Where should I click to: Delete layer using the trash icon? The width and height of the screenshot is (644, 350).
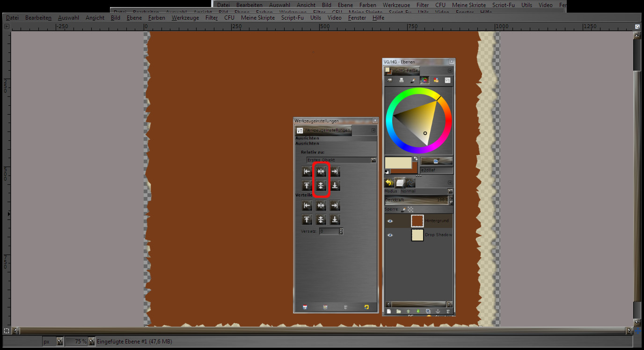[x=448, y=311]
